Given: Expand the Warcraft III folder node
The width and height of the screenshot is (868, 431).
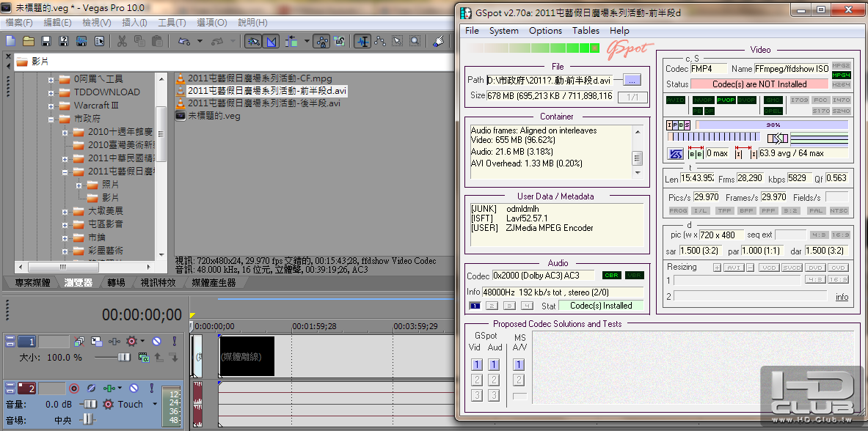Looking at the screenshot, I should tap(51, 106).
